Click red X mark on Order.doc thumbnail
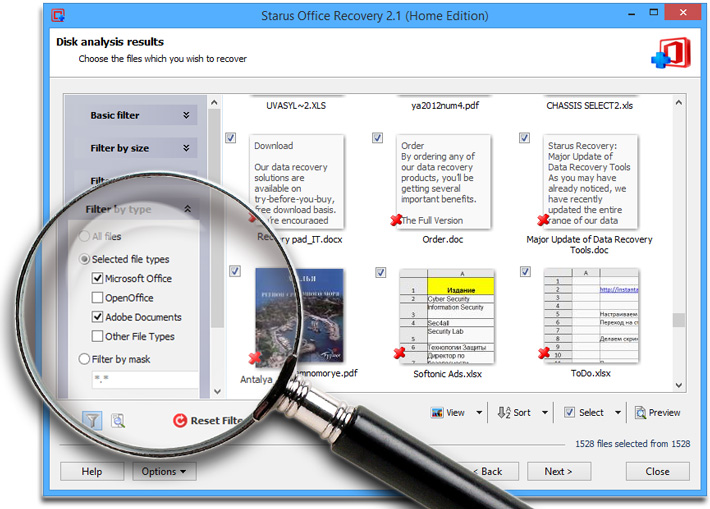Image resolution: width=710 pixels, height=509 pixels. 396,220
